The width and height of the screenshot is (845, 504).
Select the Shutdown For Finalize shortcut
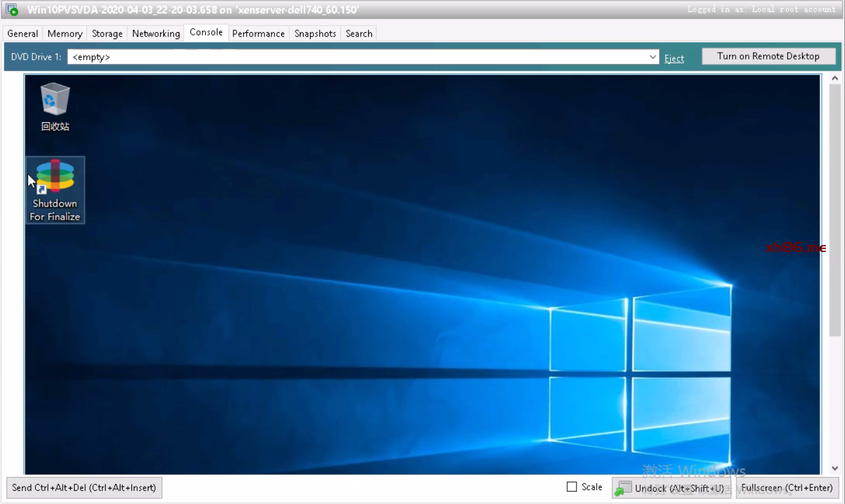55,189
